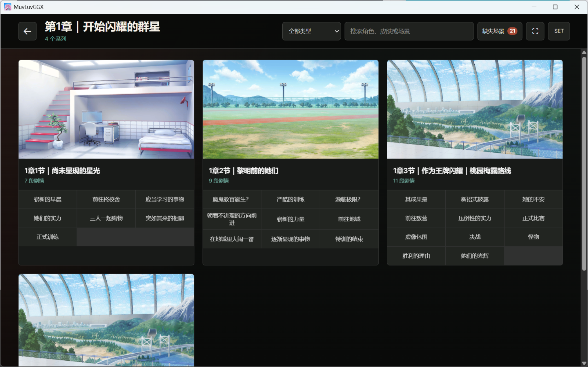The width and height of the screenshot is (588, 367).
Task: Open the dome view thumbnail for 1章3节
Action: tap(475, 109)
